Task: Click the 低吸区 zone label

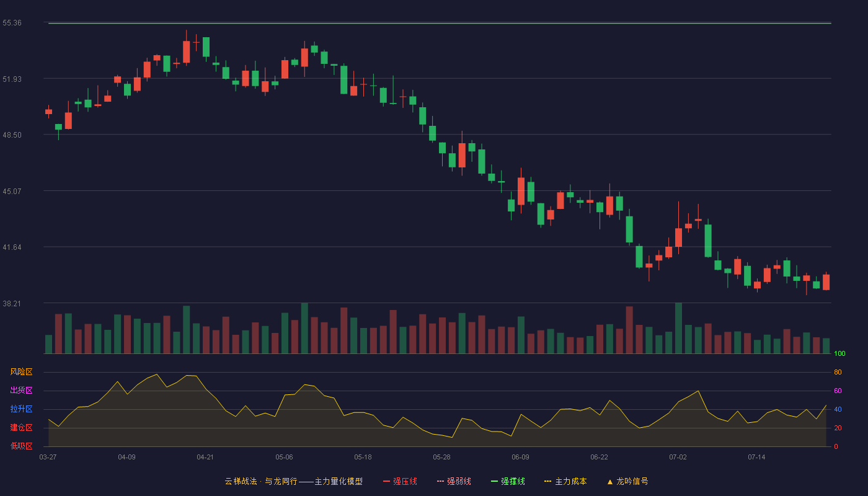Action: (x=21, y=446)
